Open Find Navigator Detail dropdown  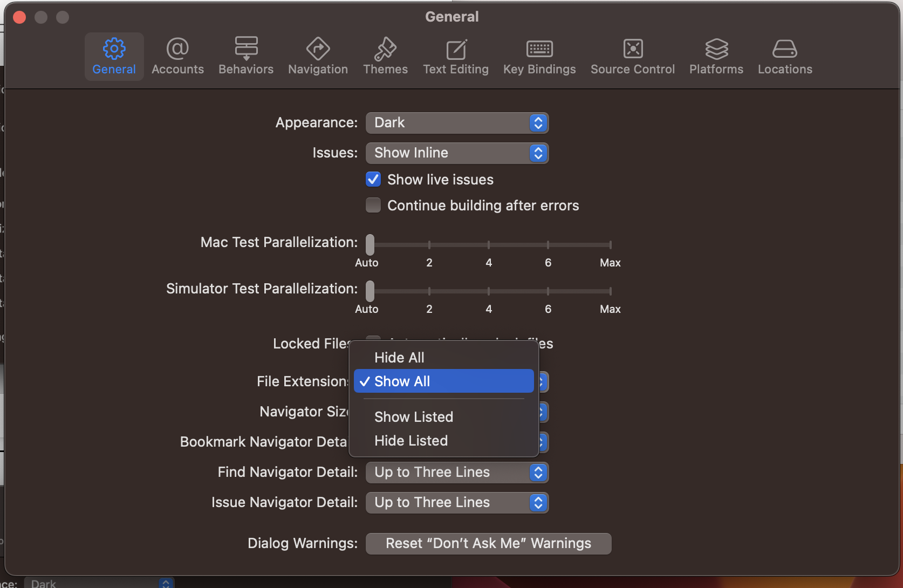pyautogui.click(x=457, y=473)
